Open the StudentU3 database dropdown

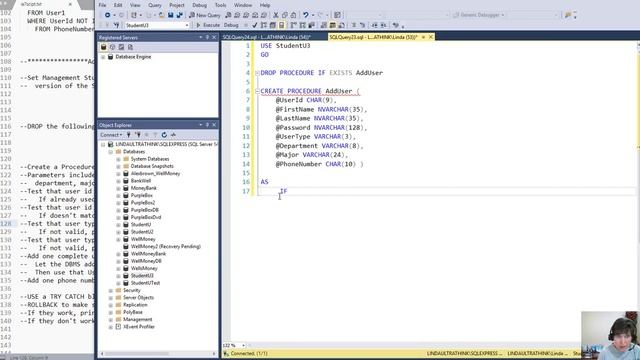(x=187, y=25)
